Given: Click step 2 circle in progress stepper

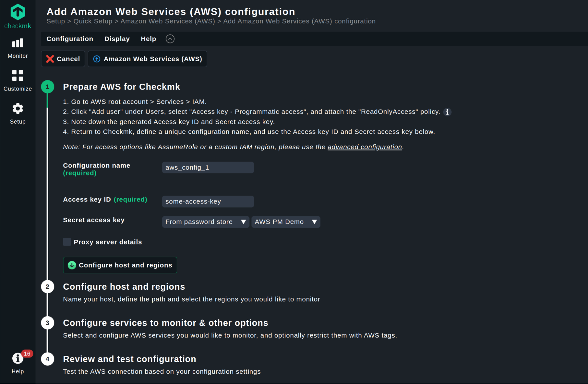Looking at the screenshot, I should tap(47, 287).
